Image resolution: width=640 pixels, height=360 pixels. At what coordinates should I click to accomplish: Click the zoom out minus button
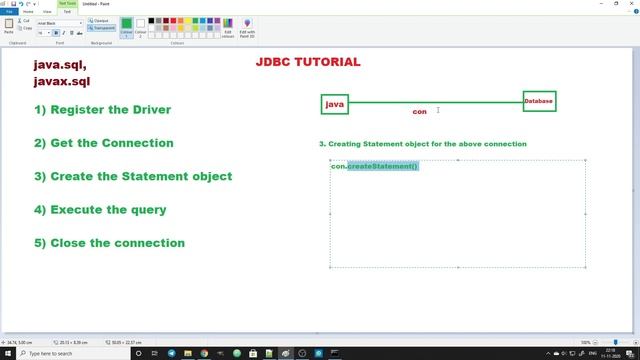(x=595, y=342)
